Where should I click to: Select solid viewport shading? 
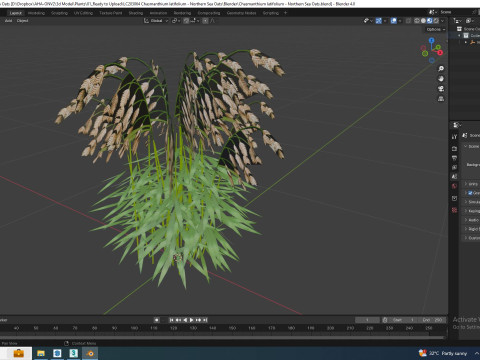coord(423,21)
